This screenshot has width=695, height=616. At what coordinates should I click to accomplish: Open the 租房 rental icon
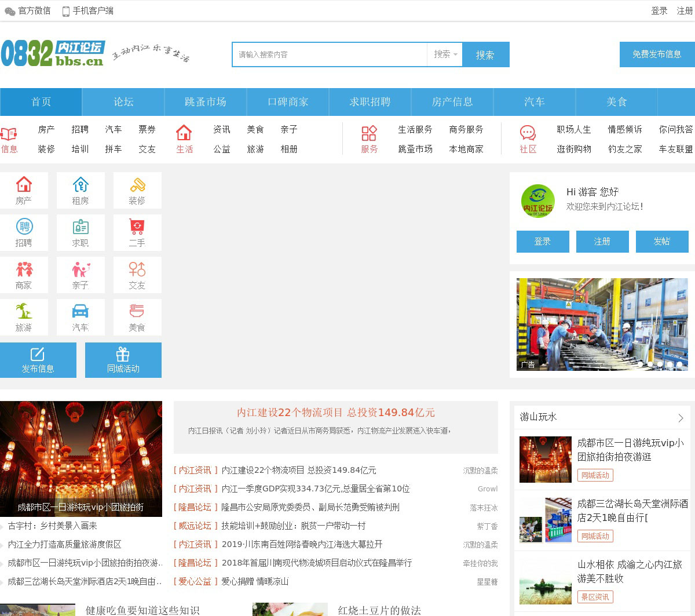coord(81,185)
